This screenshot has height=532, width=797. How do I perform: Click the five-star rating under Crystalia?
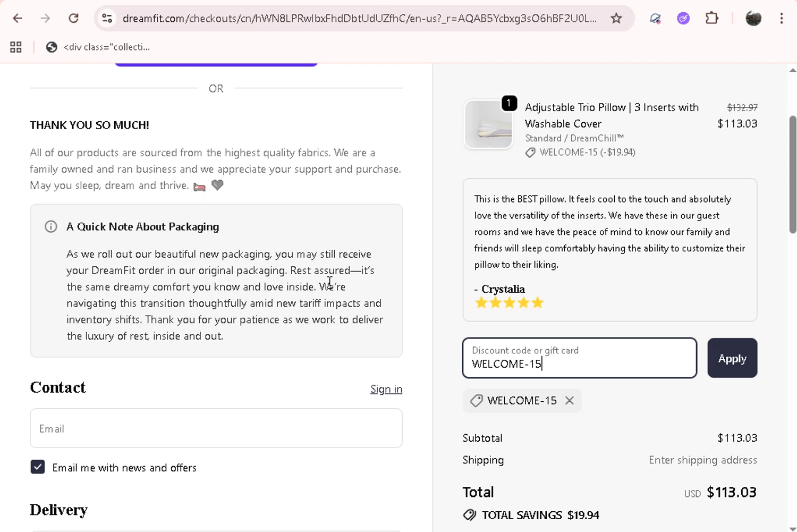pyautogui.click(x=510, y=303)
